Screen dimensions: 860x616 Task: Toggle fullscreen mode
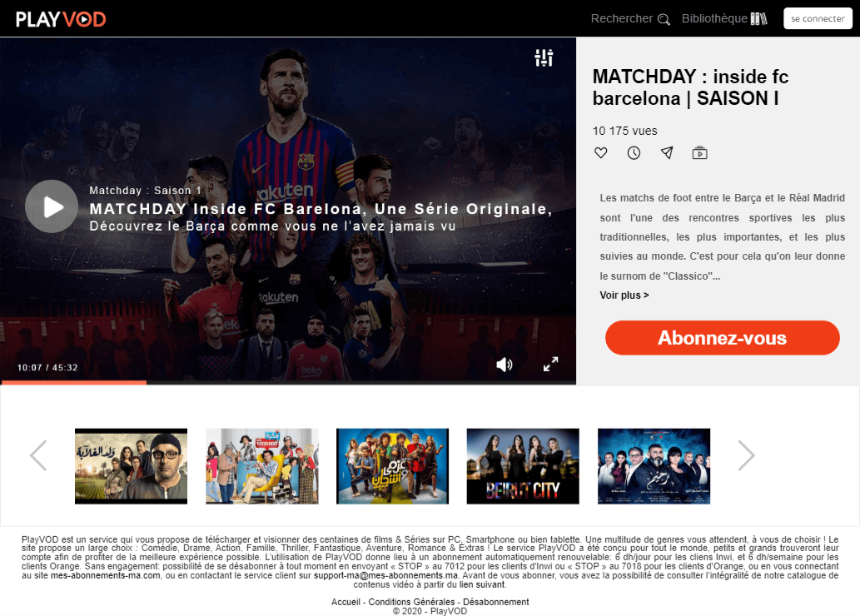click(x=550, y=365)
